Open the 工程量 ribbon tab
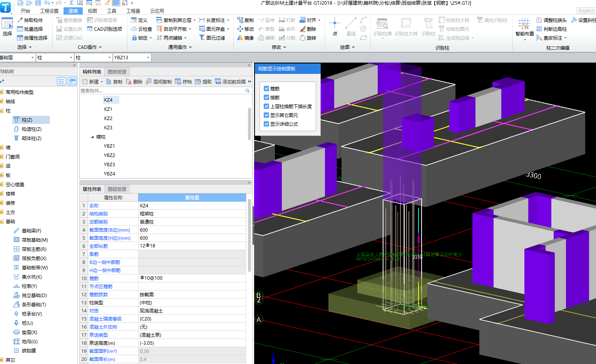 pyautogui.click(x=133, y=11)
